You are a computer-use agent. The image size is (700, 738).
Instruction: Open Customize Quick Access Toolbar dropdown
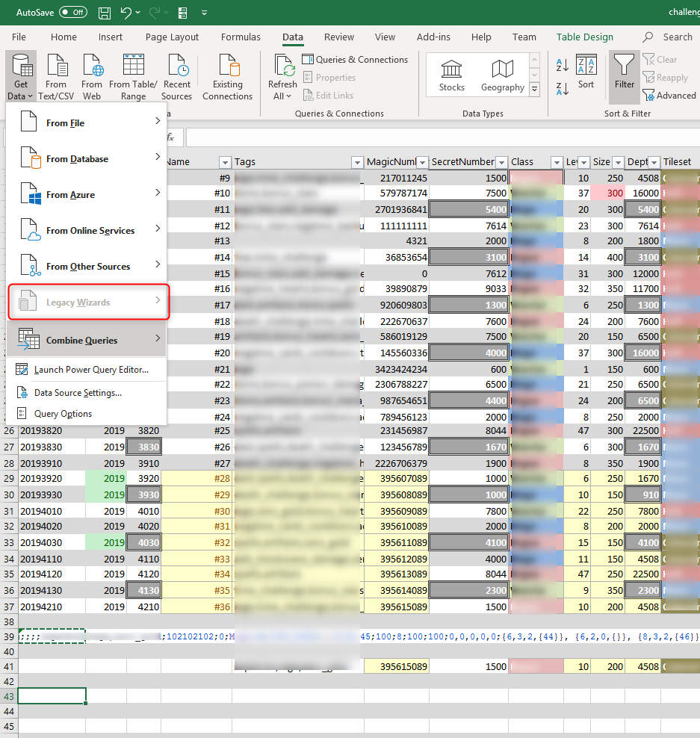(x=204, y=13)
